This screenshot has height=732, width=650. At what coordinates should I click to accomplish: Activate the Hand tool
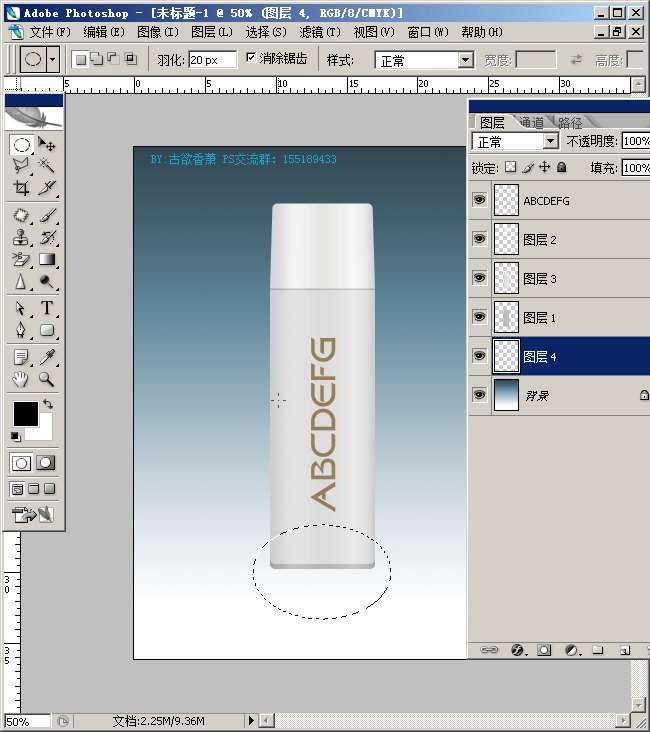click(20, 380)
